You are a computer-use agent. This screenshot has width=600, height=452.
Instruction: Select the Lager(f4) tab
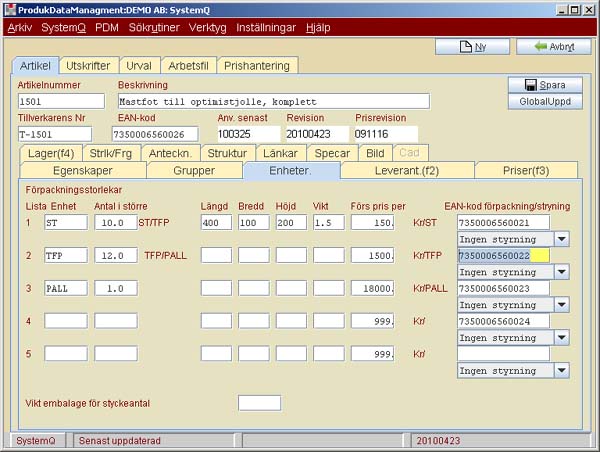pyautogui.click(x=52, y=153)
